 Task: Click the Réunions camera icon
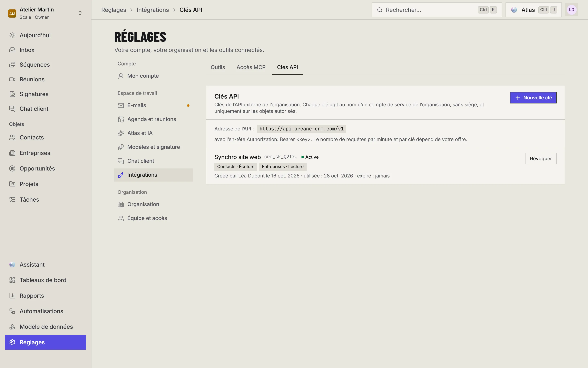[12, 79]
